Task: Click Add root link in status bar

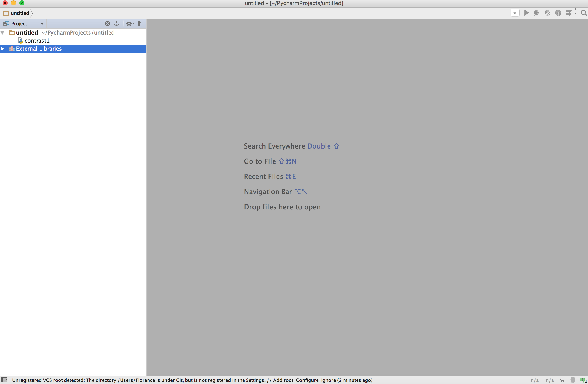Action: [x=283, y=380]
